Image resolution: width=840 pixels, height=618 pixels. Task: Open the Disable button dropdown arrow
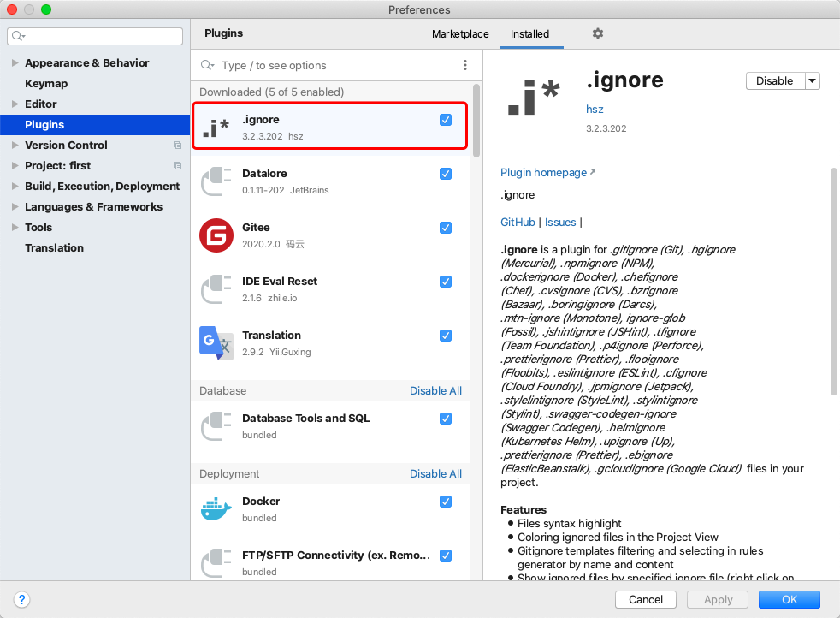(812, 81)
